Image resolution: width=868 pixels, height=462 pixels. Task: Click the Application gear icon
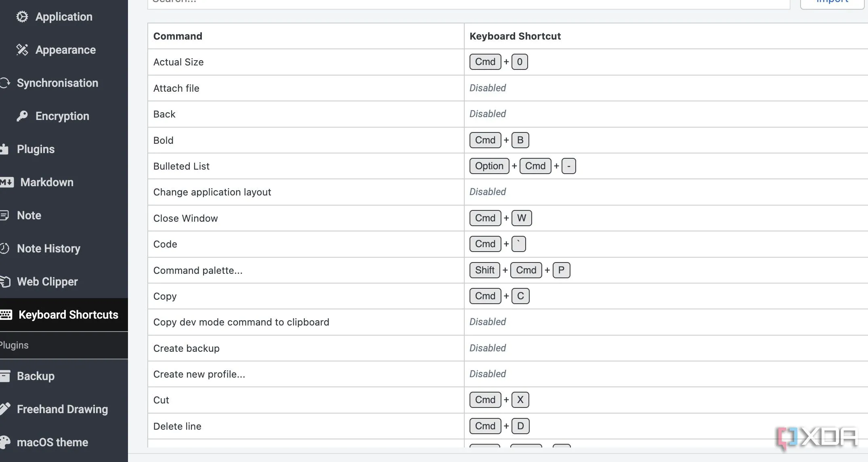tap(22, 17)
